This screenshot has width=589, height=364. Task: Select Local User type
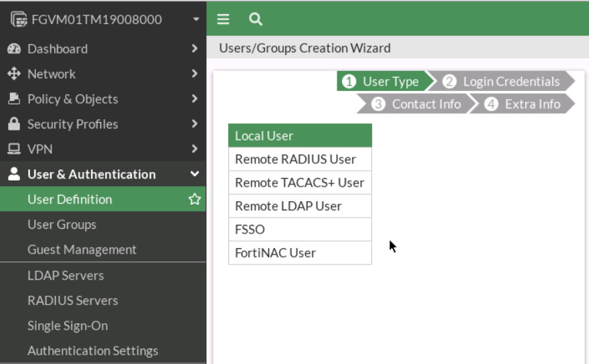(300, 136)
